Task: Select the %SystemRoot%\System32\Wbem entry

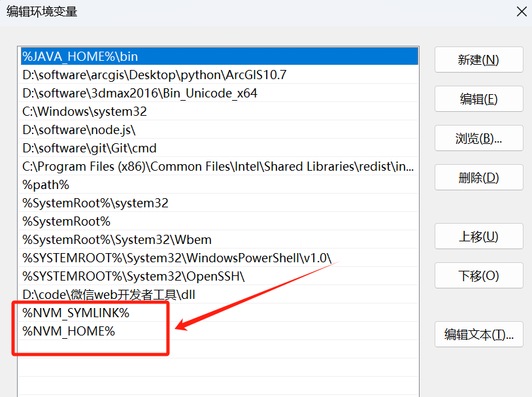Action: coord(219,240)
